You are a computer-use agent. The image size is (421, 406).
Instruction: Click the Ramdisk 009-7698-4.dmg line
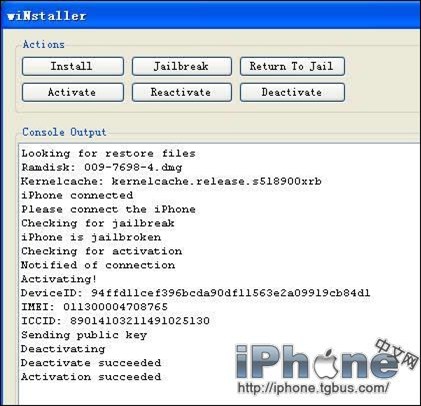tap(102, 167)
